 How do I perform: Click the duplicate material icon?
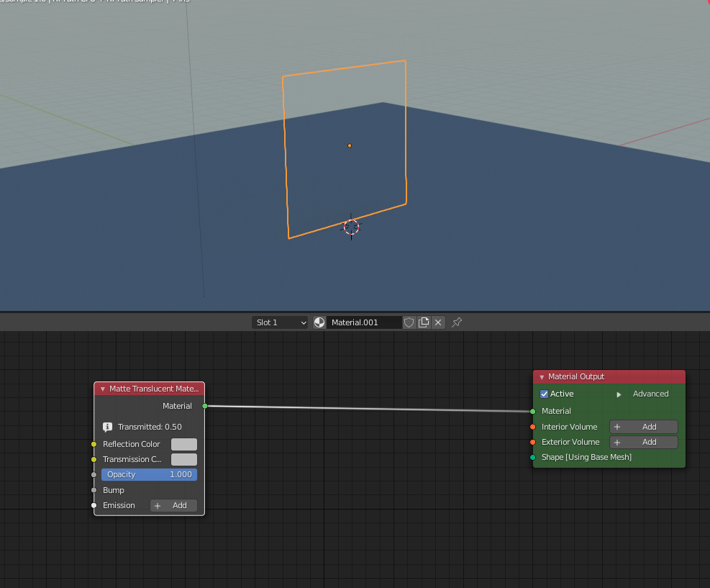click(x=424, y=322)
